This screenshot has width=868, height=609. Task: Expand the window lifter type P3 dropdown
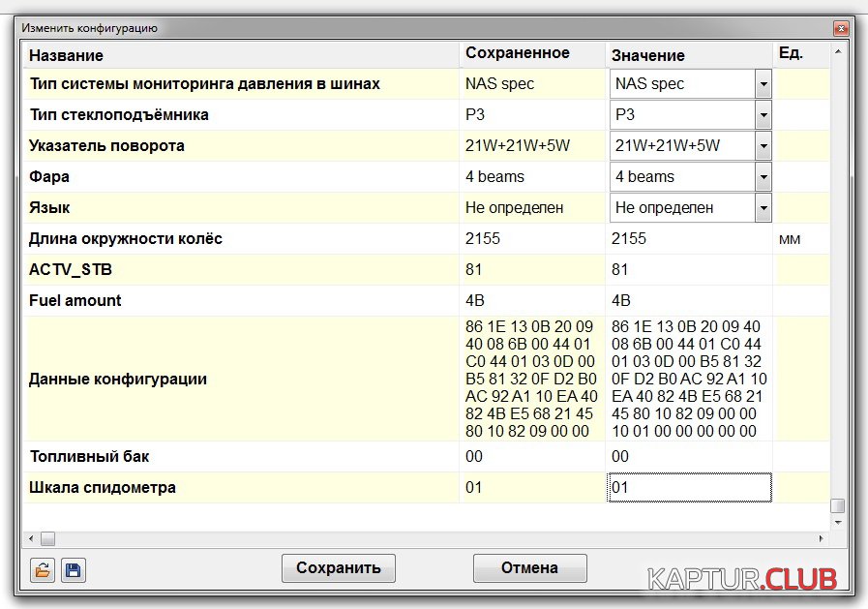click(763, 115)
